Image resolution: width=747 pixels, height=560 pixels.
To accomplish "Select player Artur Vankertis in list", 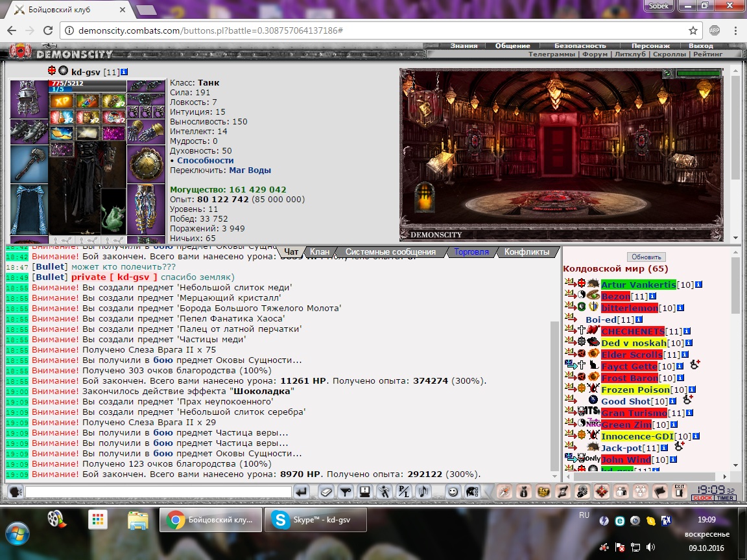I will (x=638, y=285).
